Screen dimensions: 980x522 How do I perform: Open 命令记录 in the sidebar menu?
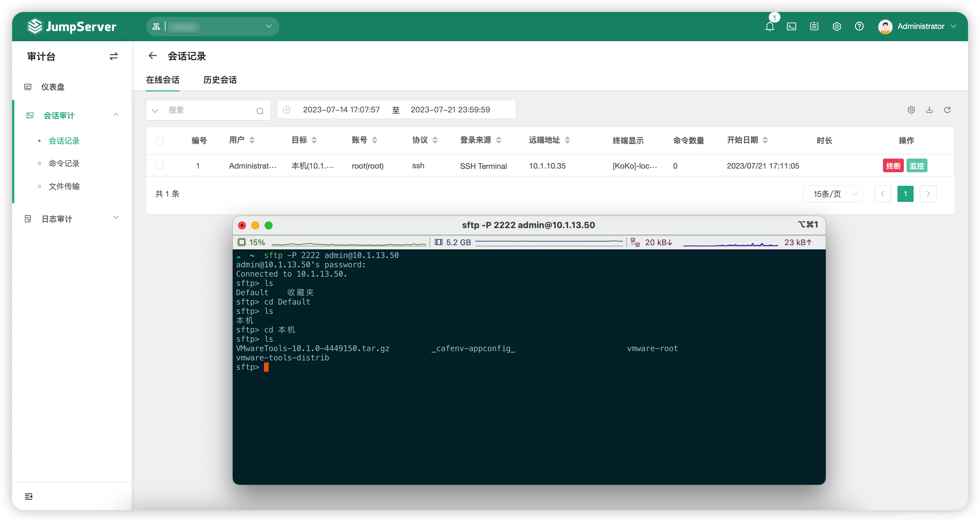coord(64,164)
